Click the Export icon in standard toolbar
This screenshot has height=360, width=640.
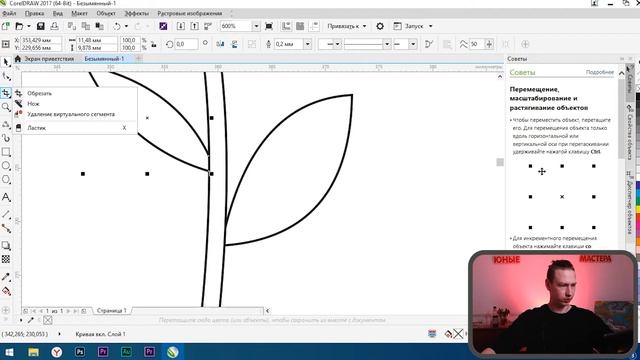[x=194, y=26]
